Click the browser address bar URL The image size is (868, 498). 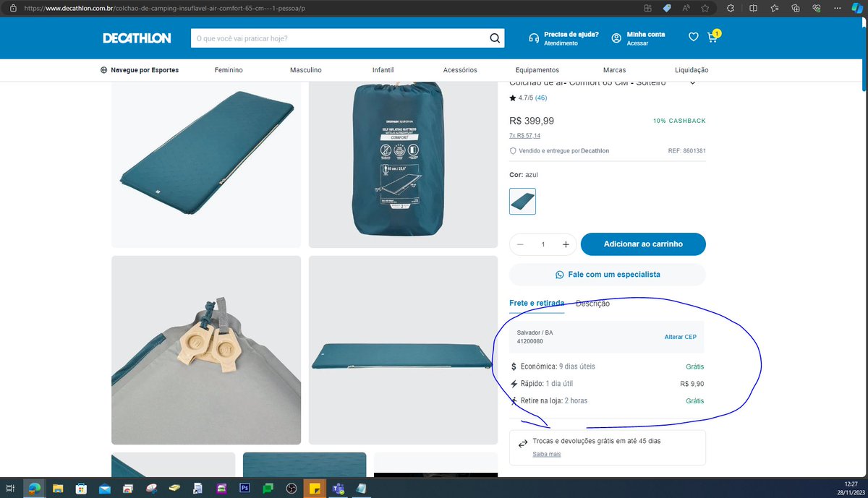(x=165, y=8)
